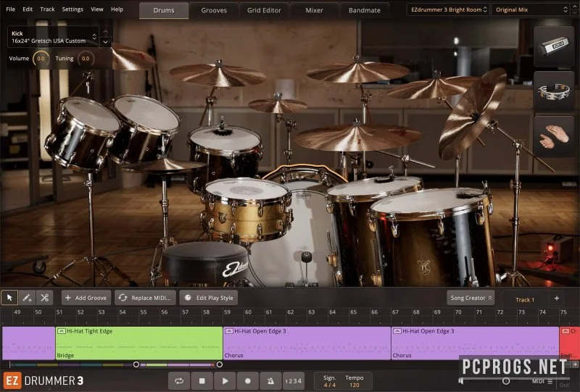Screen dimensions: 580x392
Task: Switch to the Bandmate tab
Action: click(x=365, y=10)
